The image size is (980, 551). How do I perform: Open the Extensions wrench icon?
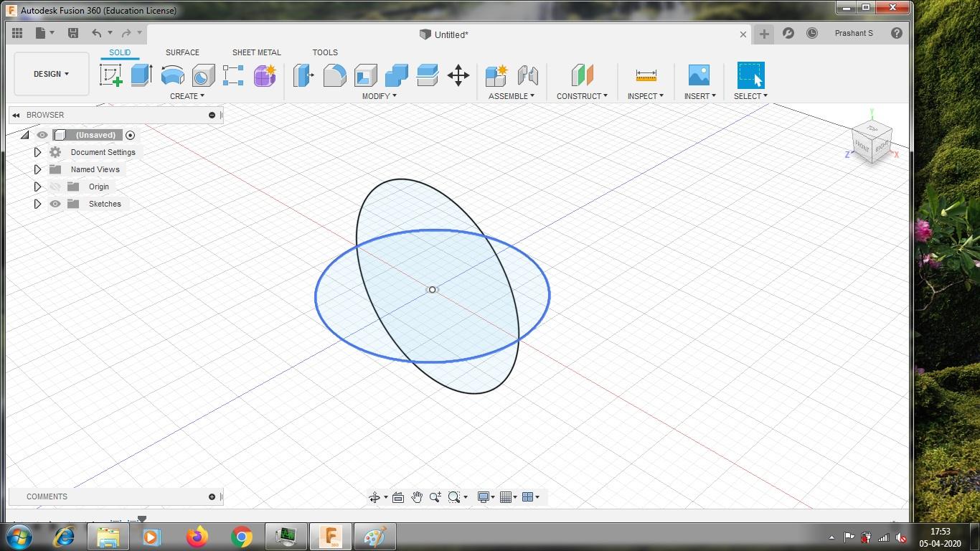click(x=788, y=33)
